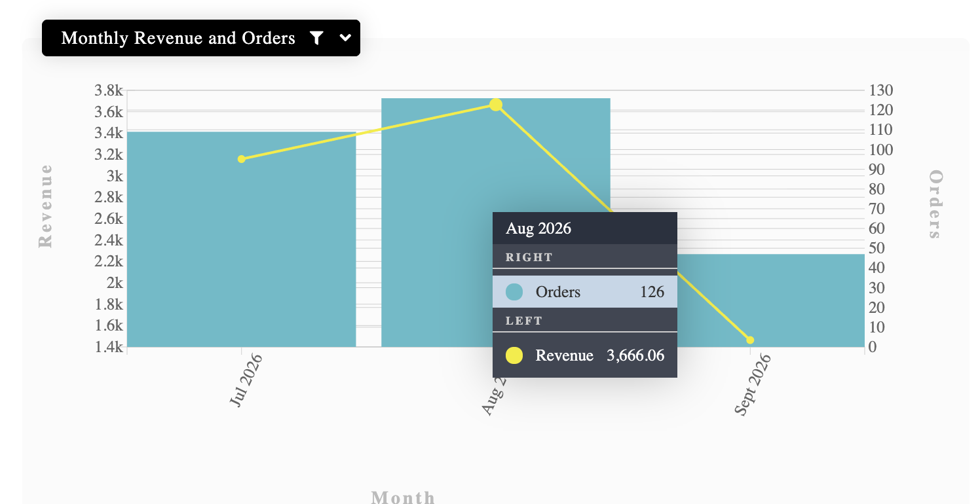Click the Revenue 3,666.06 row in tooltip

tap(585, 355)
